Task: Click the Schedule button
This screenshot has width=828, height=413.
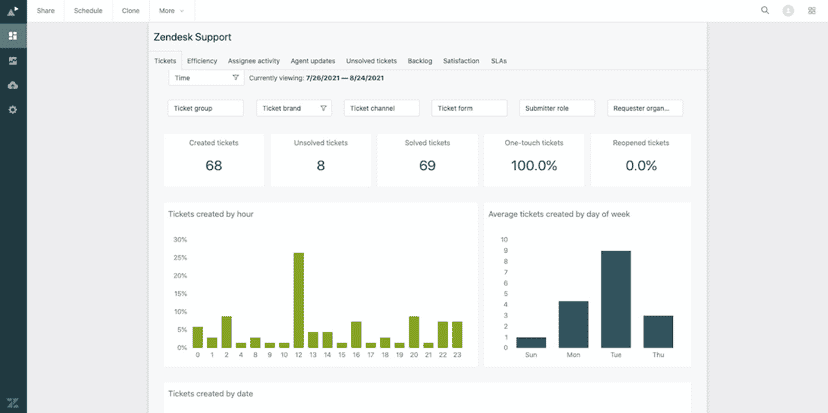Action: [x=88, y=11]
